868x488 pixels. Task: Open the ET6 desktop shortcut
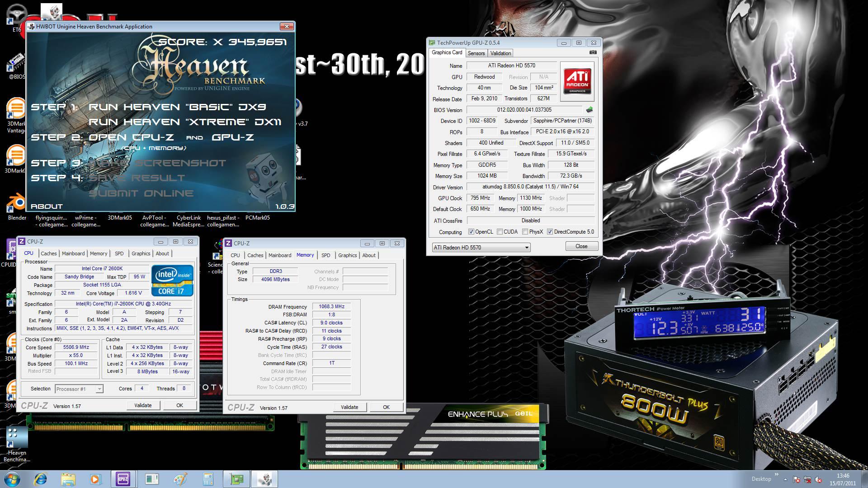[16, 18]
